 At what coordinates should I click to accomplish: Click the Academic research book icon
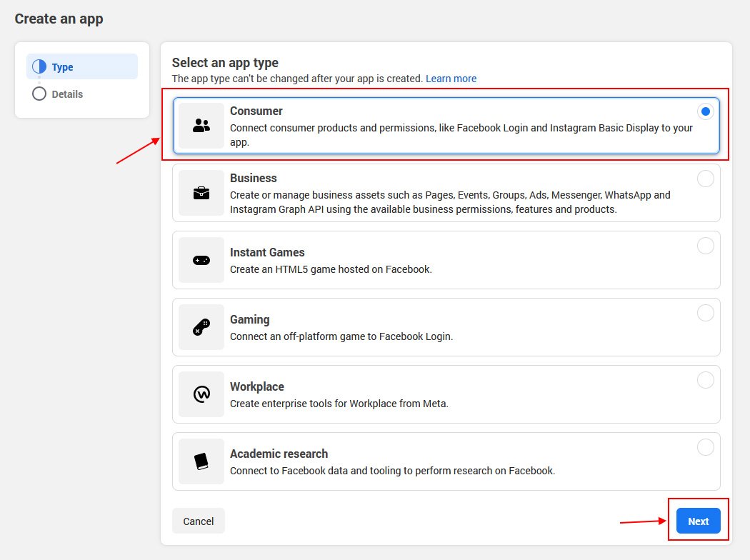(x=201, y=461)
